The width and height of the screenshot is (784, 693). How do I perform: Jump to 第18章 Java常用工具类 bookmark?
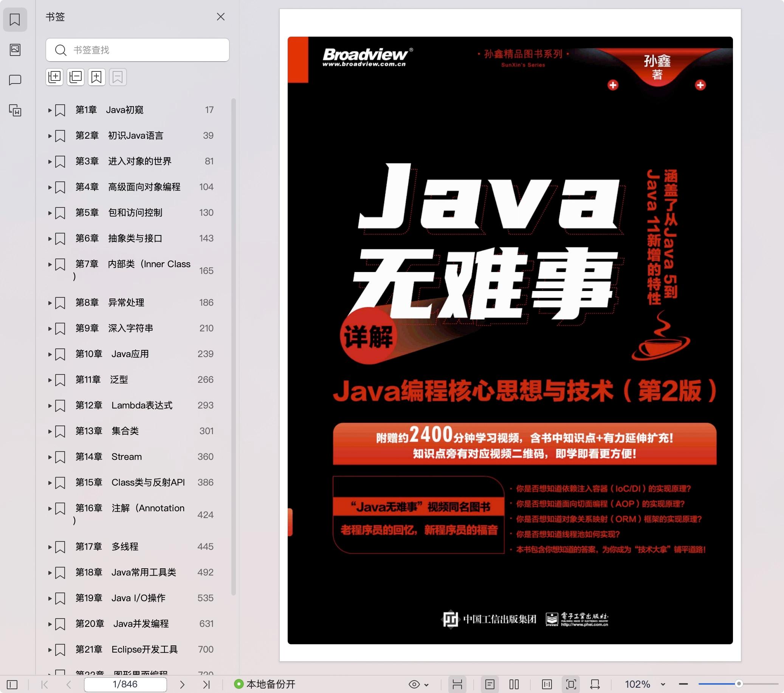[126, 572]
